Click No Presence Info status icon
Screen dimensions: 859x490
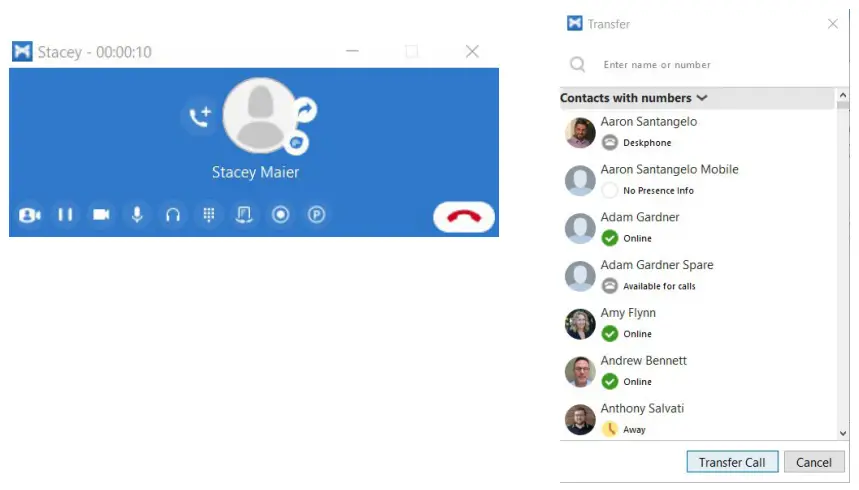(610, 190)
